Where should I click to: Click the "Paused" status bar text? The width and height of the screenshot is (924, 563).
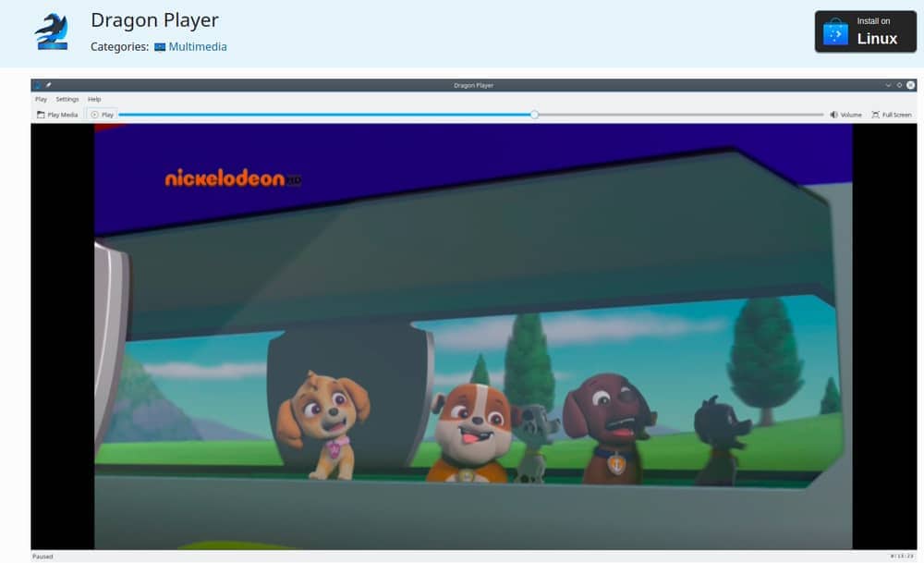coord(43,557)
